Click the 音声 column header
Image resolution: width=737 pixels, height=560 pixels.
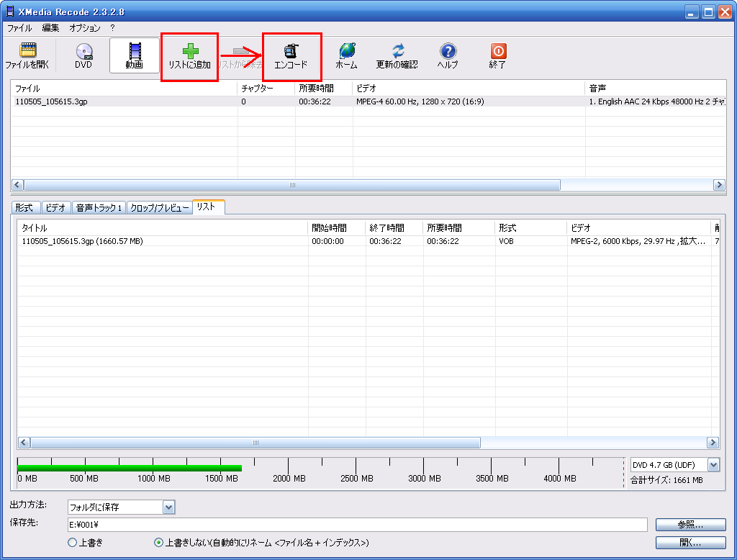click(x=656, y=89)
